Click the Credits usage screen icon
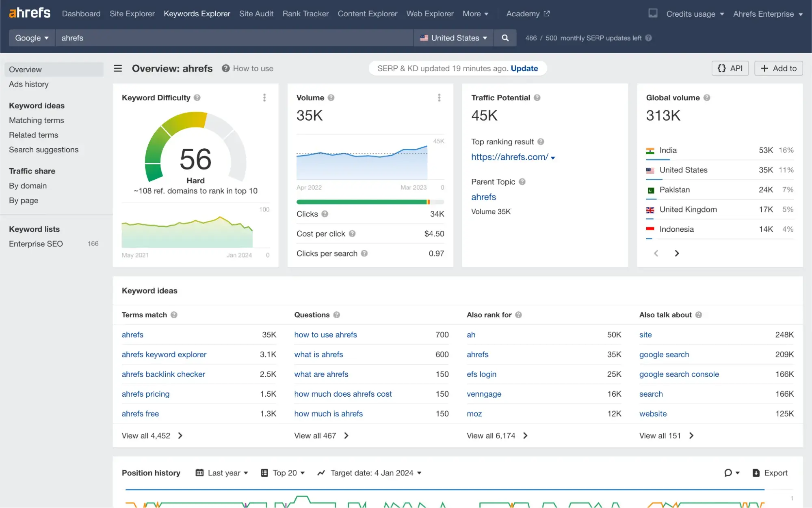Screen dimensions: 812x508 coord(652,13)
